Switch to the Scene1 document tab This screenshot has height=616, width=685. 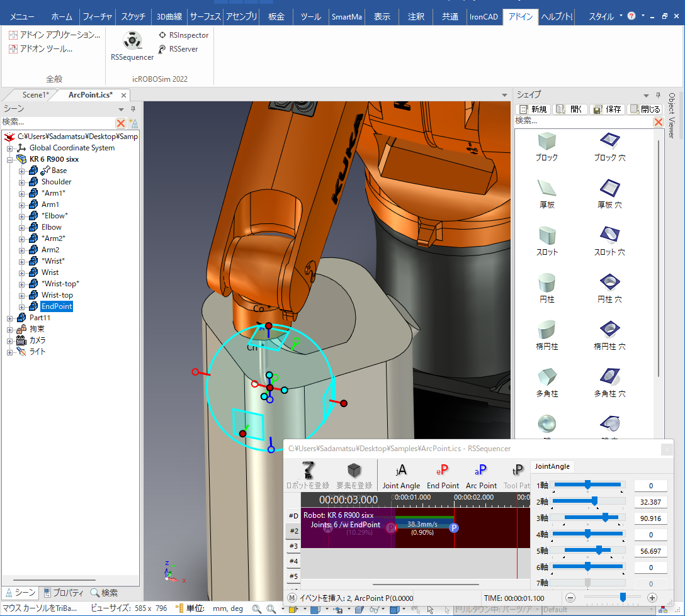[35, 95]
